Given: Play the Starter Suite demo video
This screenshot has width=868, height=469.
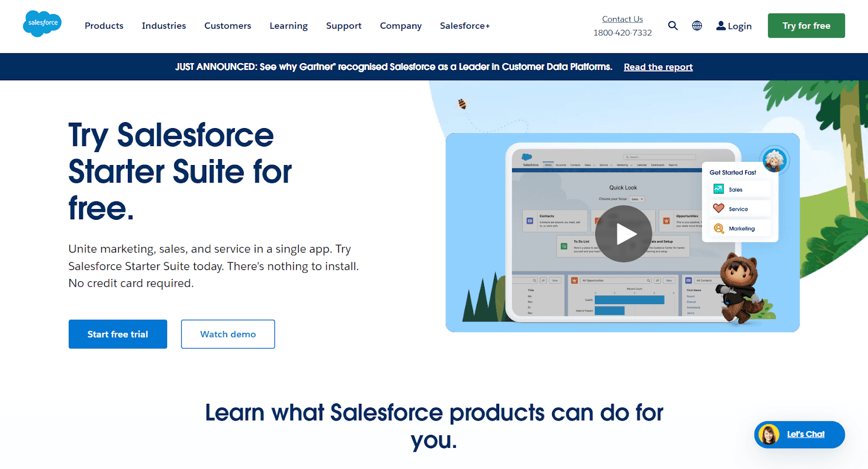Looking at the screenshot, I should coord(623,234).
